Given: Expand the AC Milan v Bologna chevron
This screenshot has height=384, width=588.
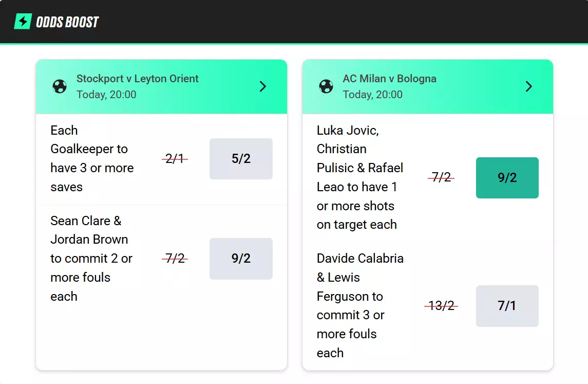Looking at the screenshot, I should [x=529, y=86].
